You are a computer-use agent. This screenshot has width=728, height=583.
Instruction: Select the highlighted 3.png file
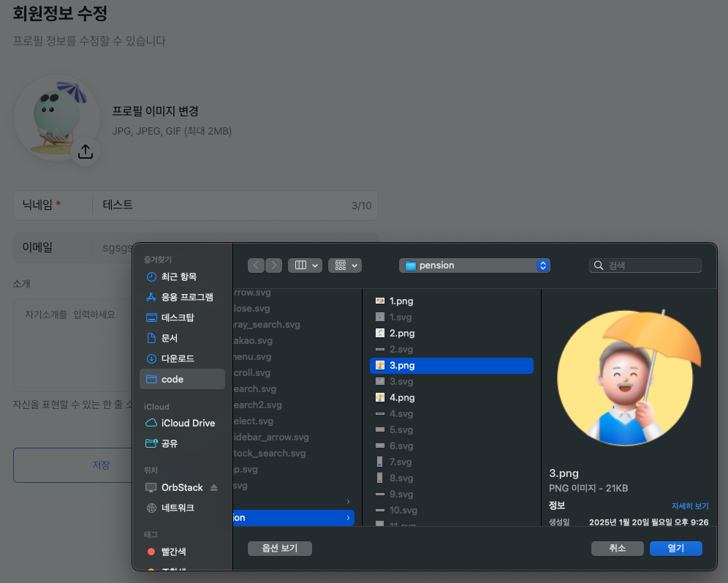[451, 366]
